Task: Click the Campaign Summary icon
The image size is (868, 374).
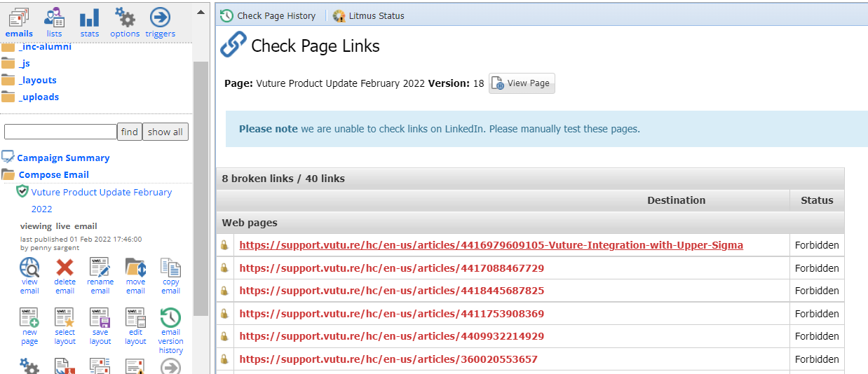Action: coord(8,157)
